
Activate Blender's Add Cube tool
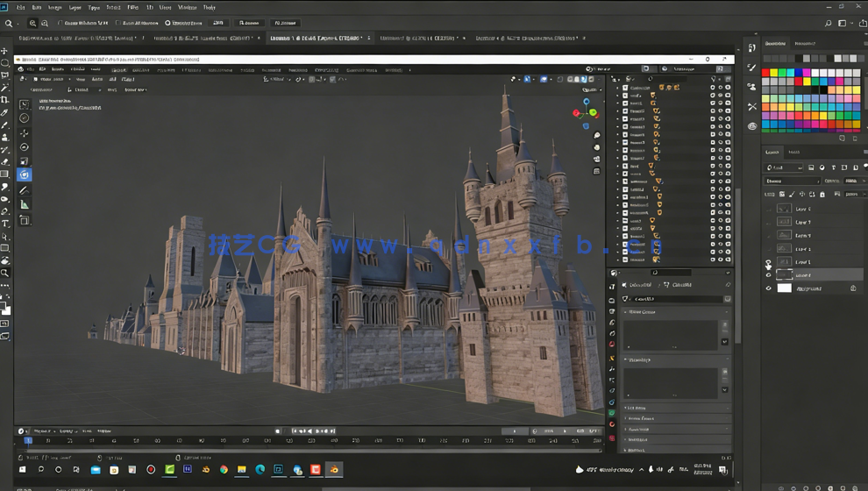tap(25, 220)
